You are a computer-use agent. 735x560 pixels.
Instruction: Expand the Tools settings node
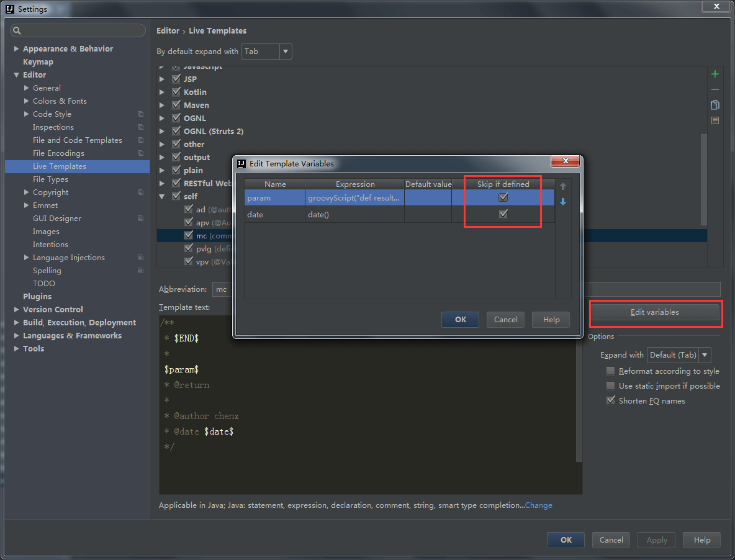coord(16,349)
